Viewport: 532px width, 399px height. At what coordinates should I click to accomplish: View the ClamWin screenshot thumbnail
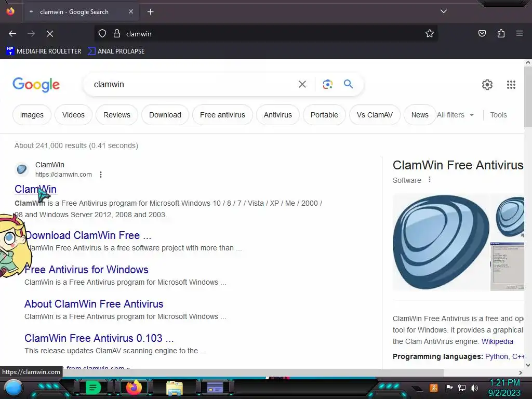(507, 267)
